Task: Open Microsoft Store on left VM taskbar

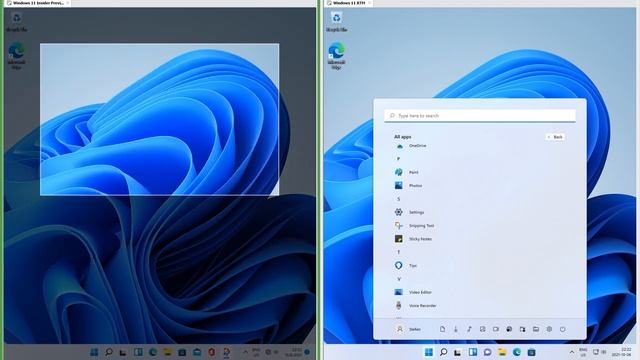Action: point(182,352)
